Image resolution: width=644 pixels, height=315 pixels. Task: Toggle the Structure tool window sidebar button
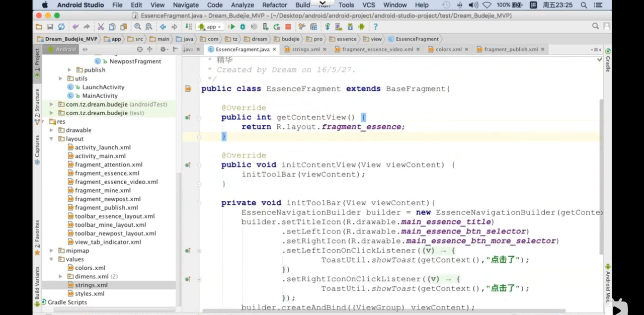(37, 106)
